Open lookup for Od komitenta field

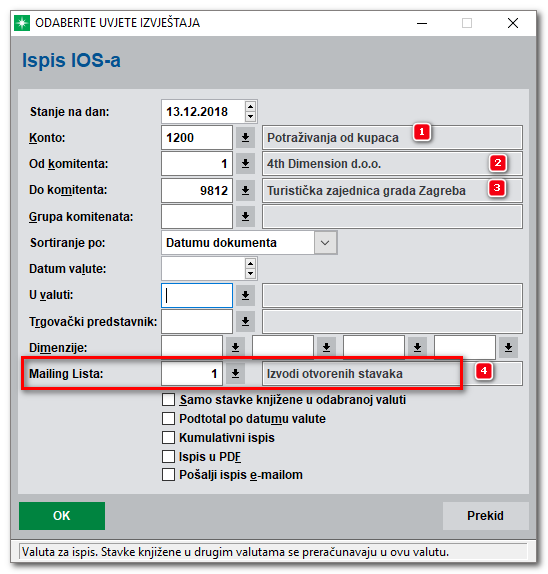point(245,164)
